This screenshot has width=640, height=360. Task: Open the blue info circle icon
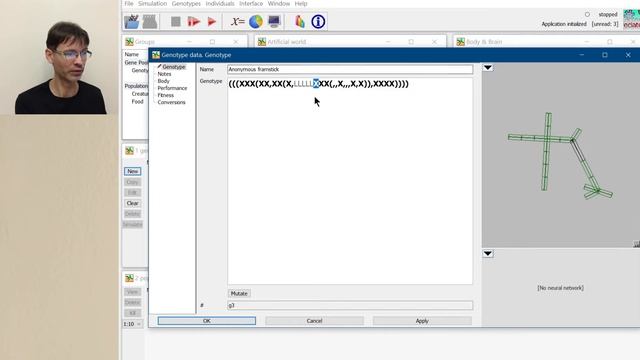pyautogui.click(x=318, y=21)
